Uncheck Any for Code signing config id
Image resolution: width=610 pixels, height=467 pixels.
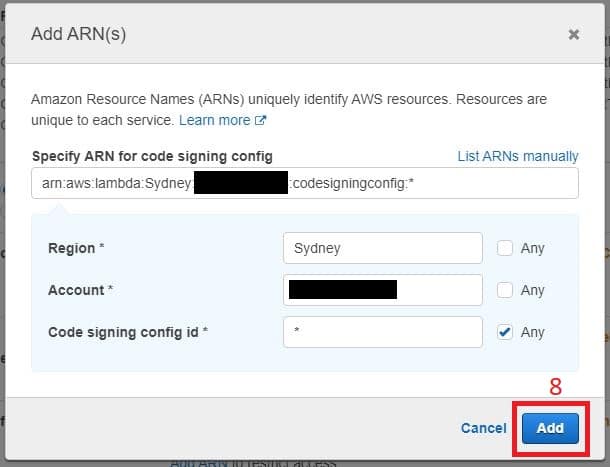[x=505, y=332]
